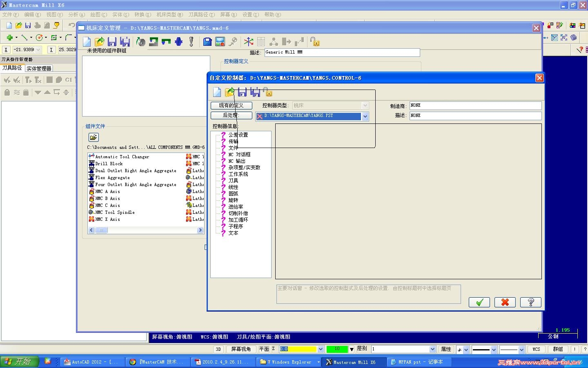Open the X coordinate dropdown

[x=38, y=49]
